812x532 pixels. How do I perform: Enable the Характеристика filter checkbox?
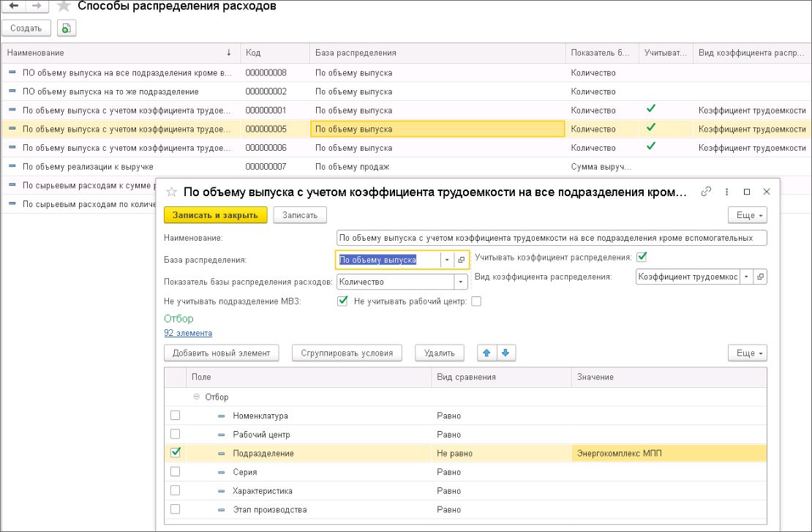176,490
